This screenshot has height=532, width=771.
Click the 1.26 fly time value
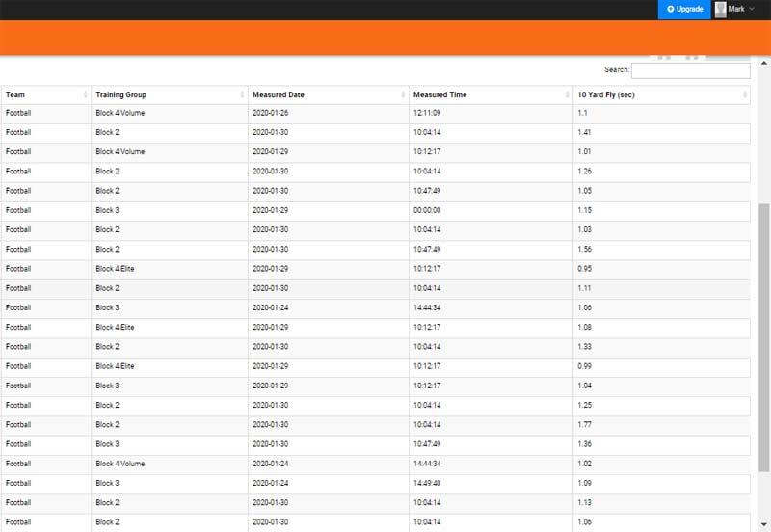click(x=584, y=172)
